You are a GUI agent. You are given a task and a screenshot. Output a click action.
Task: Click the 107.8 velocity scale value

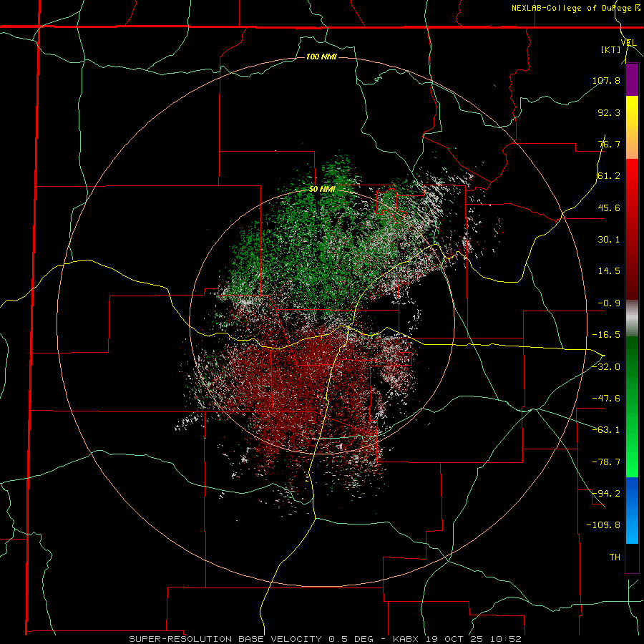point(606,80)
